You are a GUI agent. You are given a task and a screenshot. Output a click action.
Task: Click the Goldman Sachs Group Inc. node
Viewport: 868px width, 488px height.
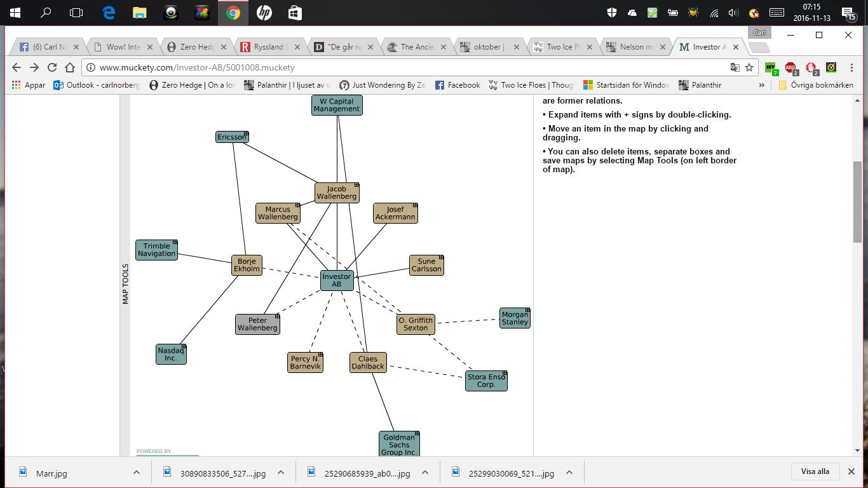[399, 444]
